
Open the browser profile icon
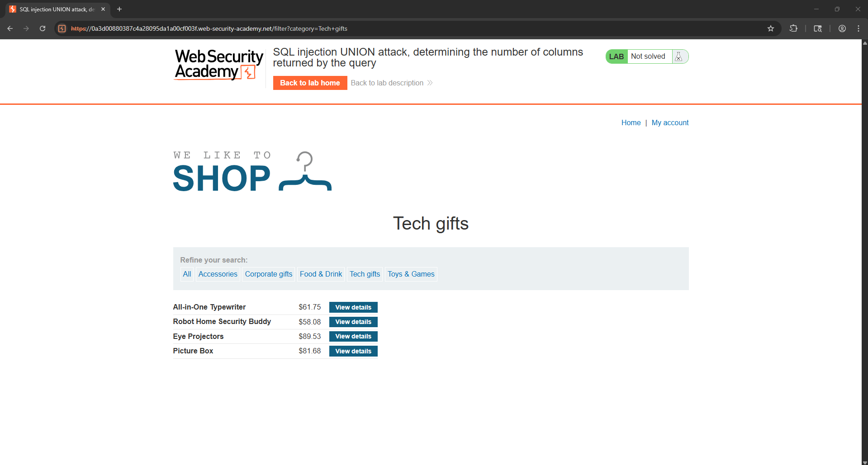pyautogui.click(x=842, y=28)
